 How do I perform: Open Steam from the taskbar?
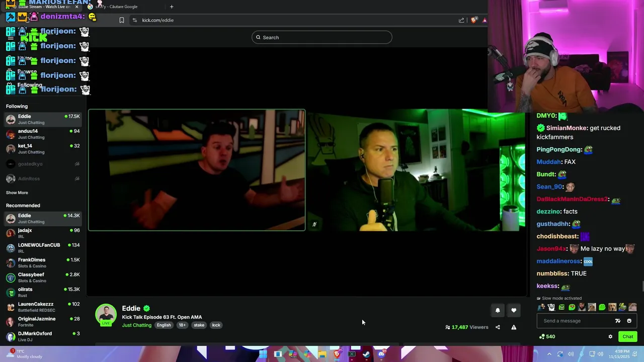pyautogui.click(x=367, y=354)
